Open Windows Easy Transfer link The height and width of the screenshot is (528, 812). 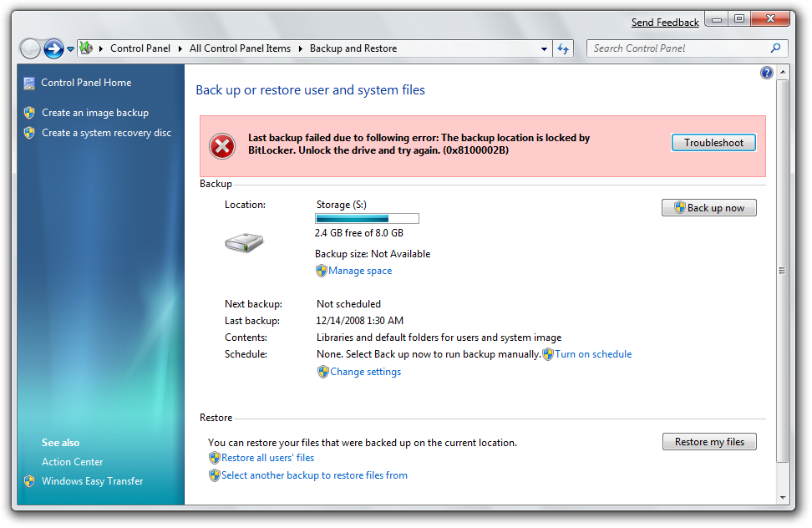tap(92, 481)
